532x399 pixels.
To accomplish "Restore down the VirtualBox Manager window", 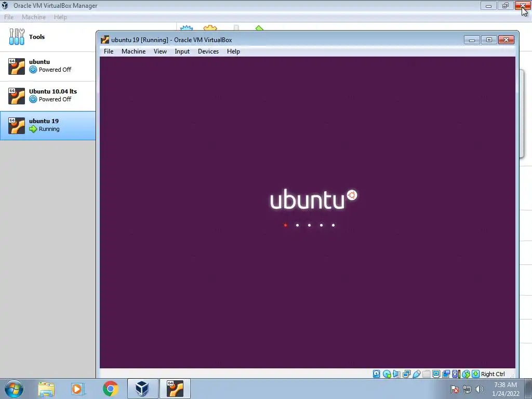I will point(506,5).
